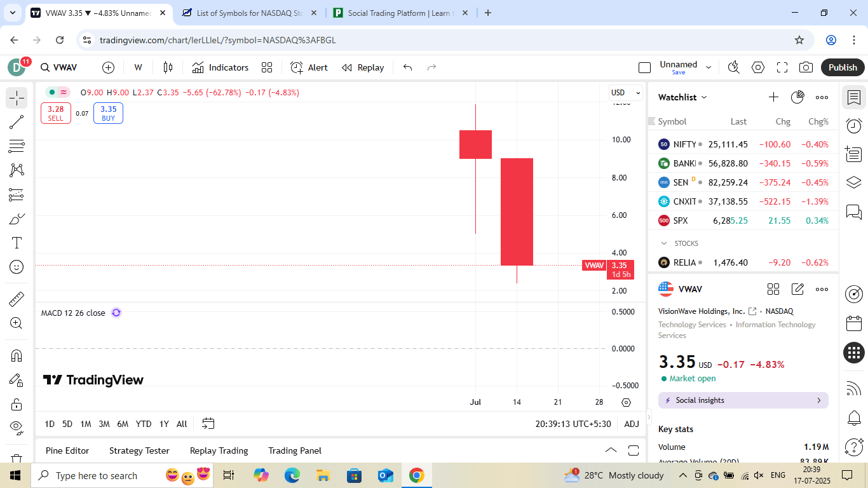Open VWAV details grid view icon
The width and height of the screenshot is (868, 488).
coord(773,289)
